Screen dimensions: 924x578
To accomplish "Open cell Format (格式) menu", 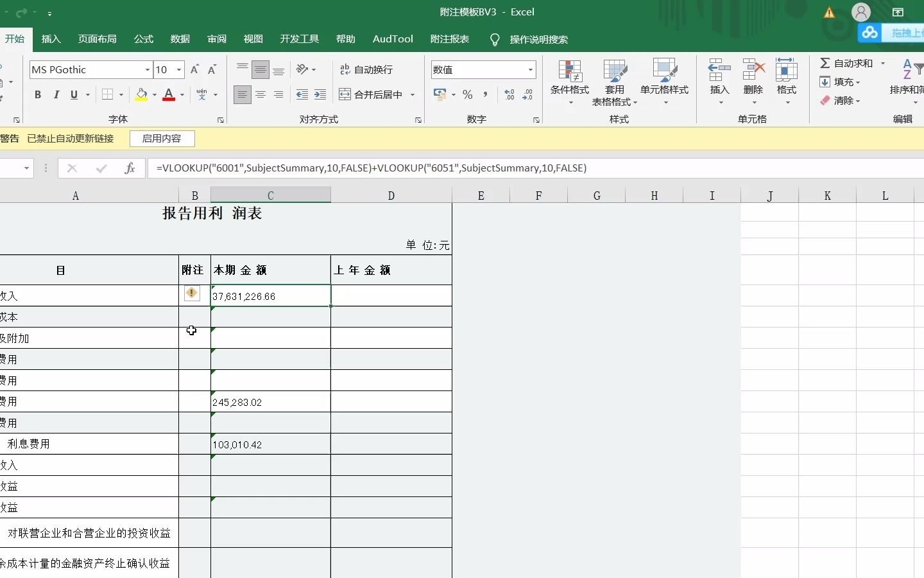I will coord(787,82).
